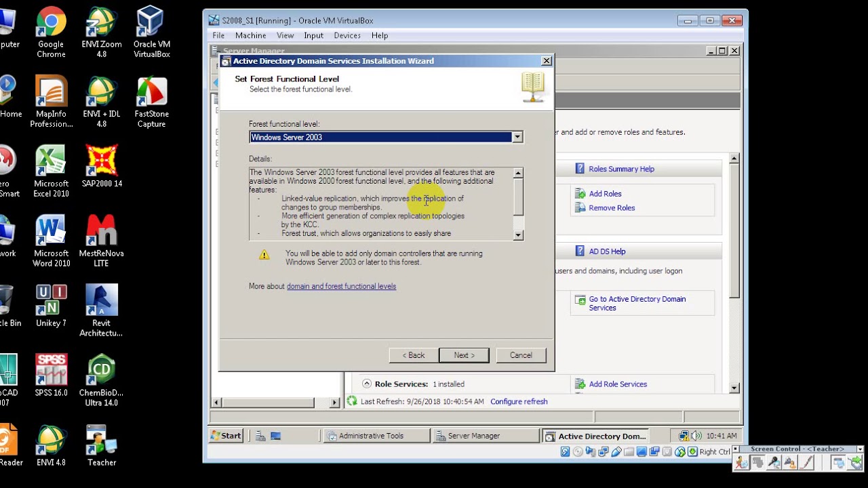Open MestReNova LITE desktop icon
This screenshot has height=488, width=868.
101,242
